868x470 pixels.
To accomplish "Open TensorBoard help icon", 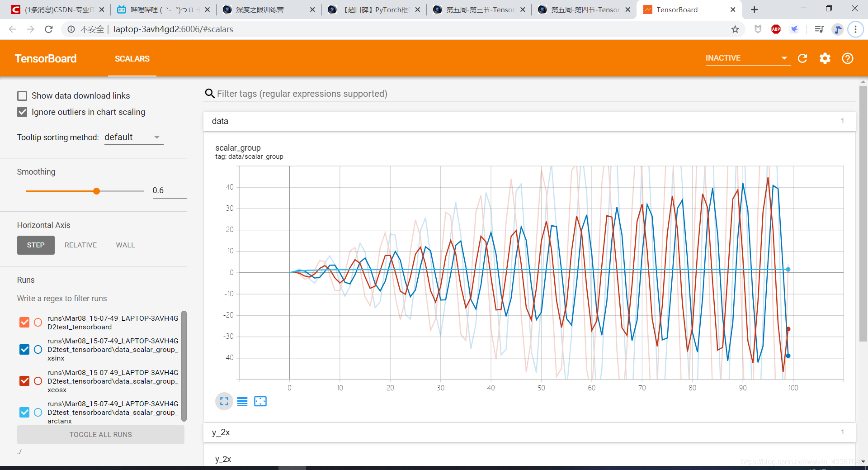I will tap(848, 58).
